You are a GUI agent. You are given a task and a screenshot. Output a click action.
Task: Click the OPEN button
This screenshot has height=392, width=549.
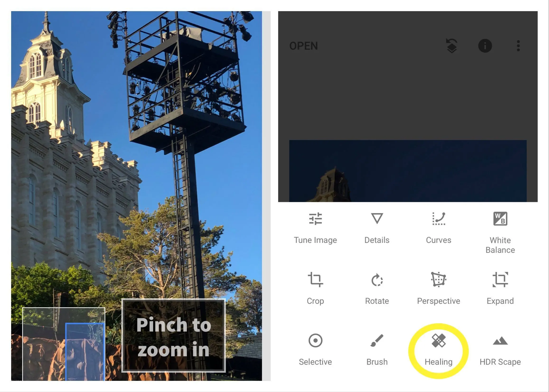pyautogui.click(x=303, y=46)
